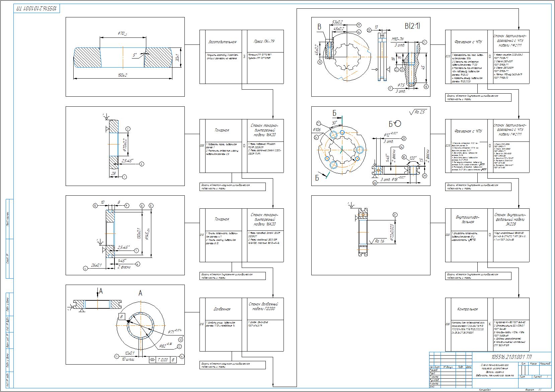Click the Станок долбежный модели ГД200 cell
This screenshot has height=392, width=555.
[x=263, y=306]
